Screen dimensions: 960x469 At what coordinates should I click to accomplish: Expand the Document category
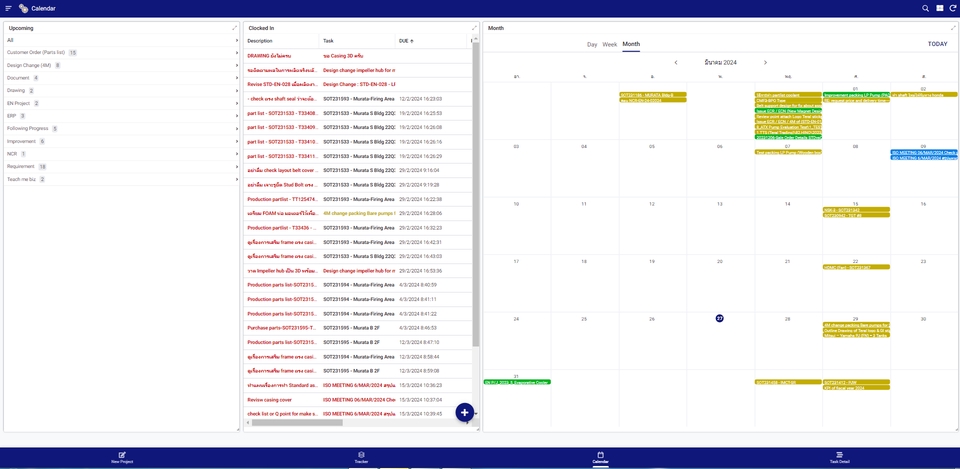(x=121, y=78)
